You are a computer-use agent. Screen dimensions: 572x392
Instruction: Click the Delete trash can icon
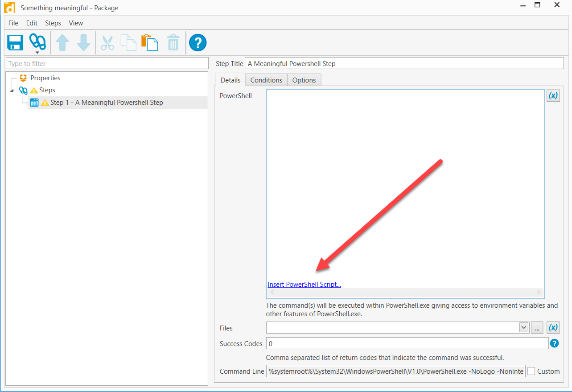point(173,43)
